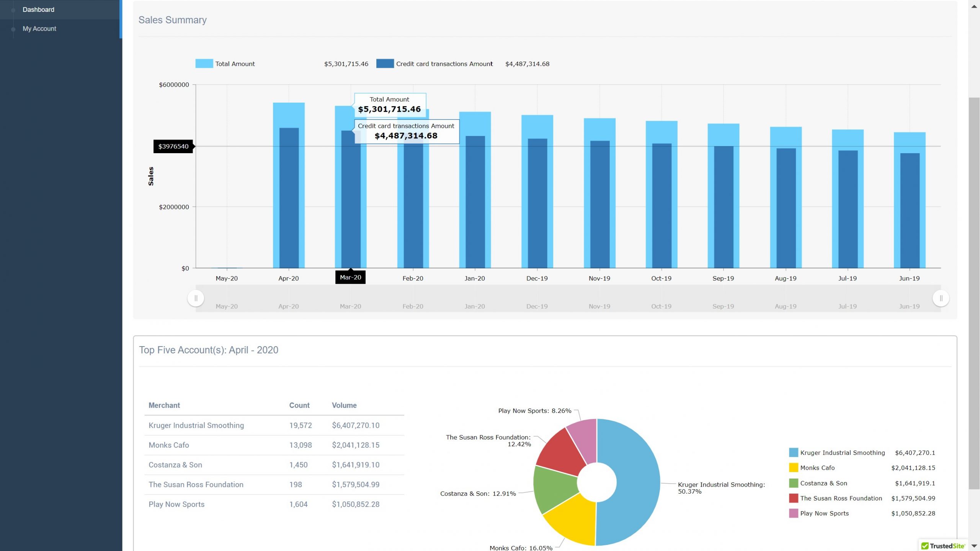Toggle Play Now Sports legend swatch
980x551 pixels.
click(794, 513)
